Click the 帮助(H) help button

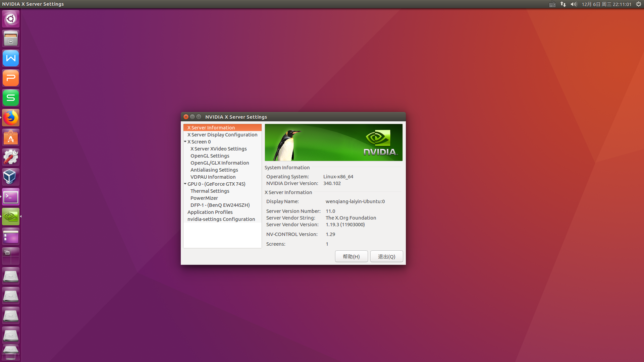pyautogui.click(x=351, y=256)
